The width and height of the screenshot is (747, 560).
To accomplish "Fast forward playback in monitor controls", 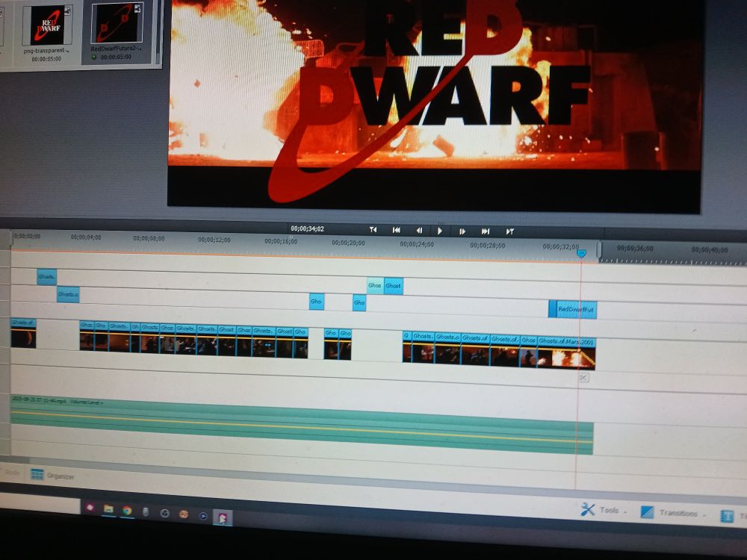I will pyautogui.click(x=486, y=231).
